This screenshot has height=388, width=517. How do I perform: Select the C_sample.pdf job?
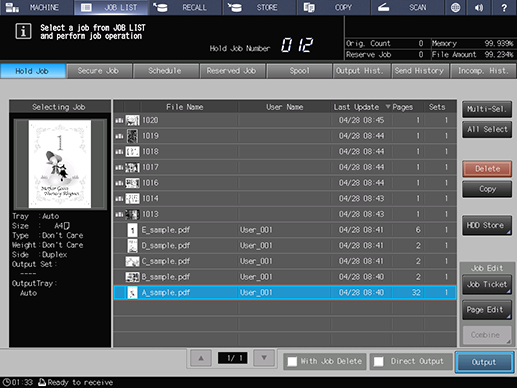pos(285,261)
